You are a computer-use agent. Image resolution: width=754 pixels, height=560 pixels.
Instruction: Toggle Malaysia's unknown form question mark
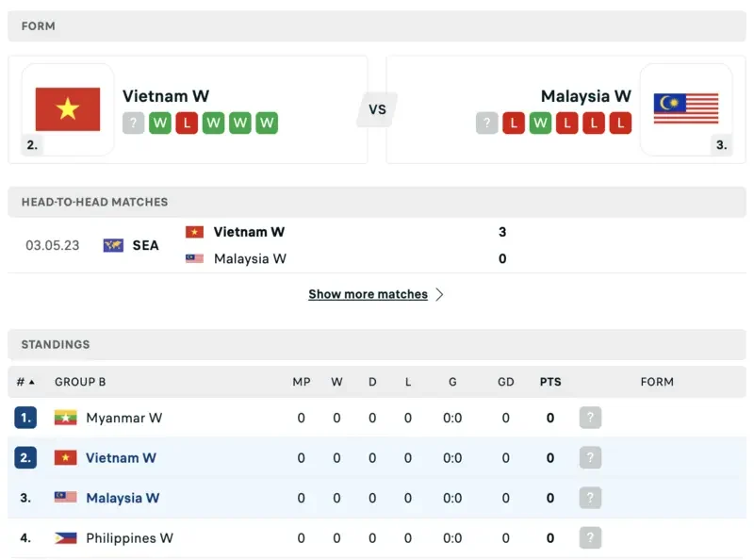pos(486,124)
